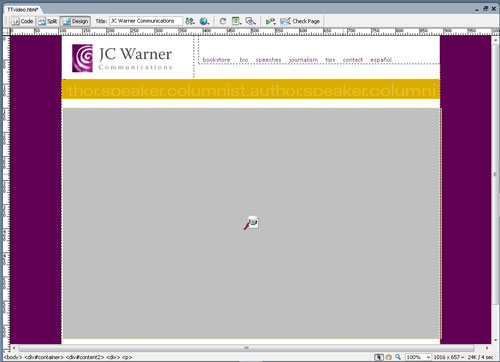Viewport: 500px width, 362px height.
Task: Select the <div#content2> tag in tag selector
Action: click(85, 357)
